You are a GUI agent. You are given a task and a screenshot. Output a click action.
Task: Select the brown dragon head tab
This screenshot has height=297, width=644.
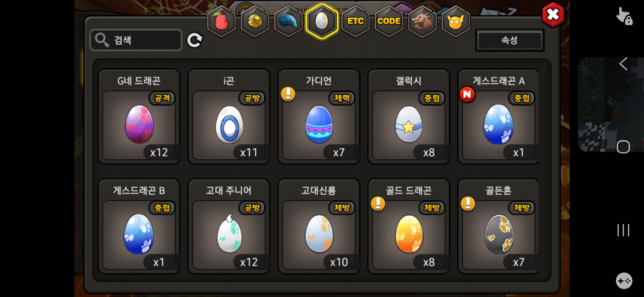coord(422,21)
